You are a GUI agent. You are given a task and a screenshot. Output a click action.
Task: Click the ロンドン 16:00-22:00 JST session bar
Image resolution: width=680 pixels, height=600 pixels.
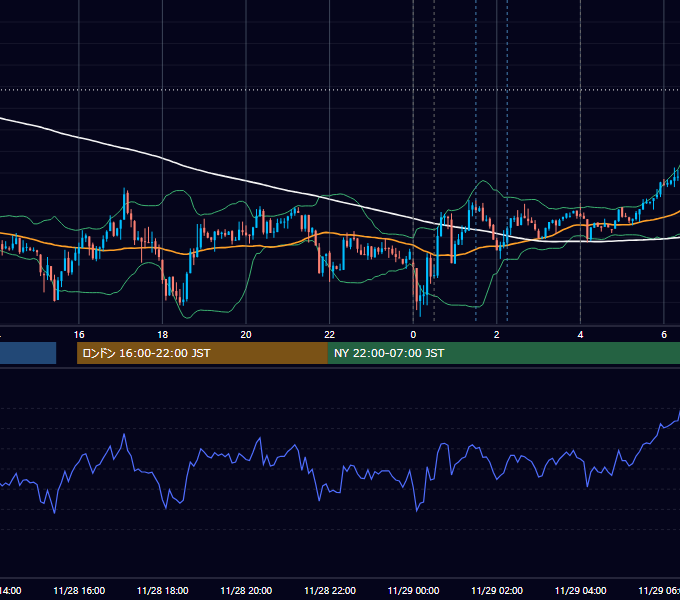click(202, 353)
